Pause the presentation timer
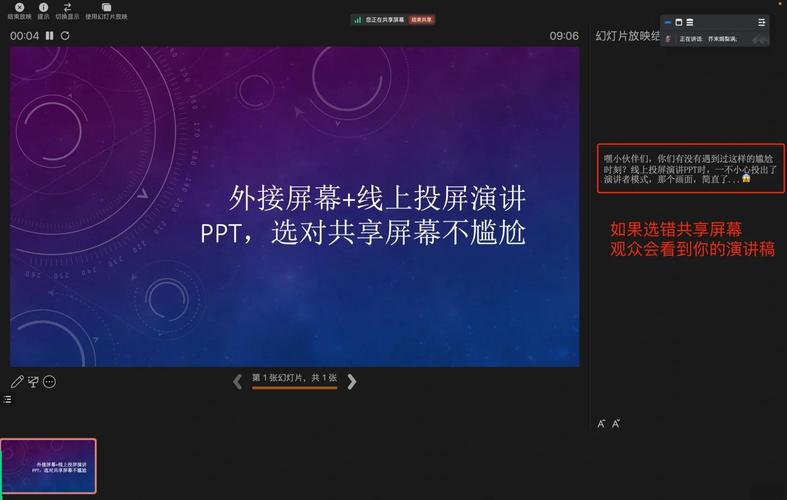Viewport: 787px width, 500px height. 49,36
